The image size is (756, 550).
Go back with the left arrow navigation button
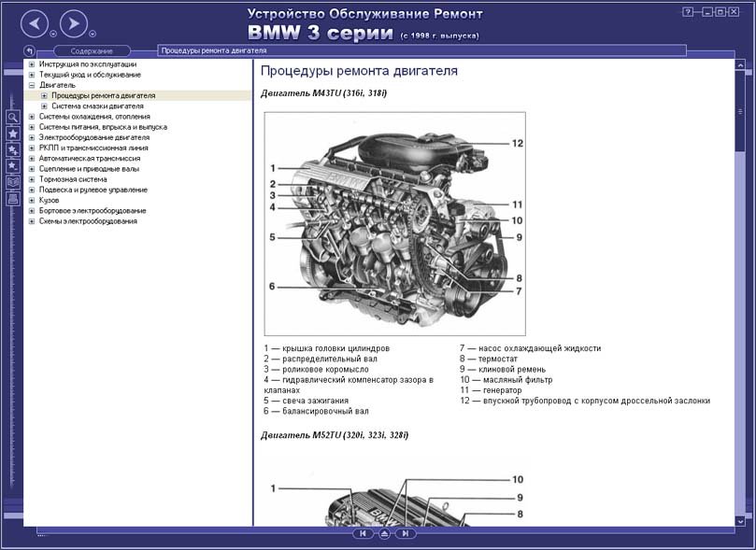[35, 23]
